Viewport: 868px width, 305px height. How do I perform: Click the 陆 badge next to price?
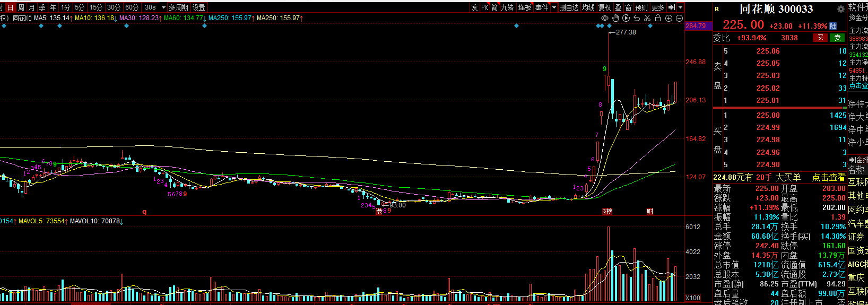pos(833,26)
